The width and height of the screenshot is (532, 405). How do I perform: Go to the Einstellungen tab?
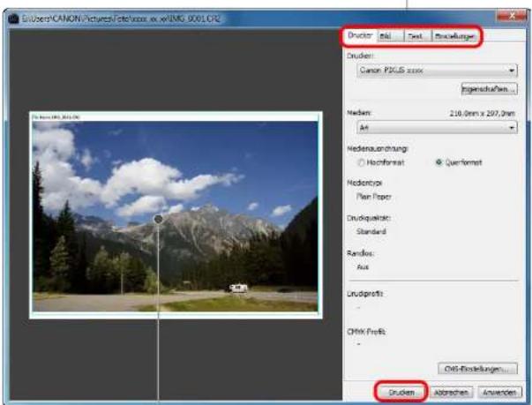tap(454, 36)
